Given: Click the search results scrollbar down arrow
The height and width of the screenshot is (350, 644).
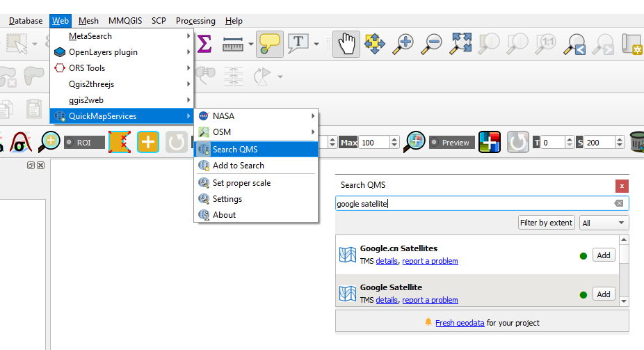Looking at the screenshot, I should pos(624,301).
